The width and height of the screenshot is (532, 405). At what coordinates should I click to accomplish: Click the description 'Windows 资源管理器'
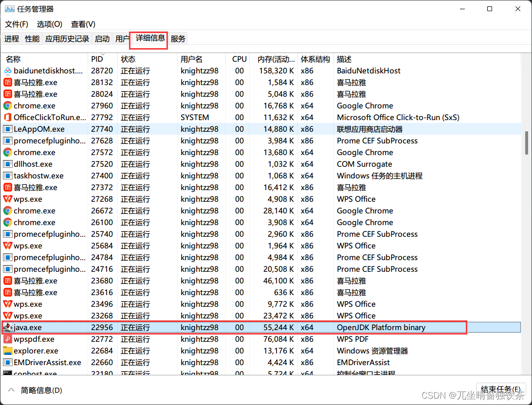372,351
